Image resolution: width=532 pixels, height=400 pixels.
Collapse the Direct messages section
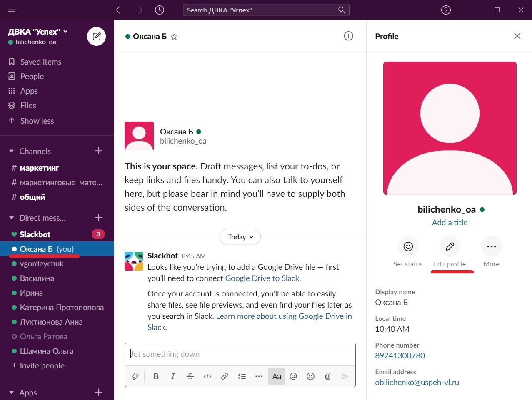click(x=12, y=218)
